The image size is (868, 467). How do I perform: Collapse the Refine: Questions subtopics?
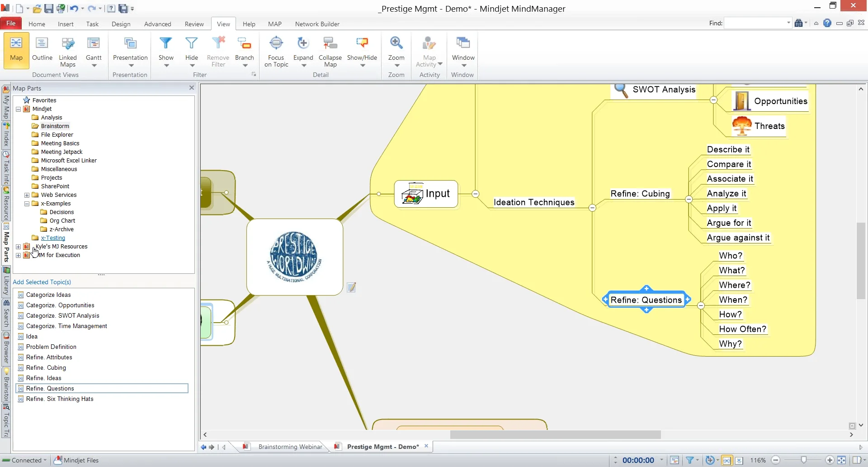[701, 305]
